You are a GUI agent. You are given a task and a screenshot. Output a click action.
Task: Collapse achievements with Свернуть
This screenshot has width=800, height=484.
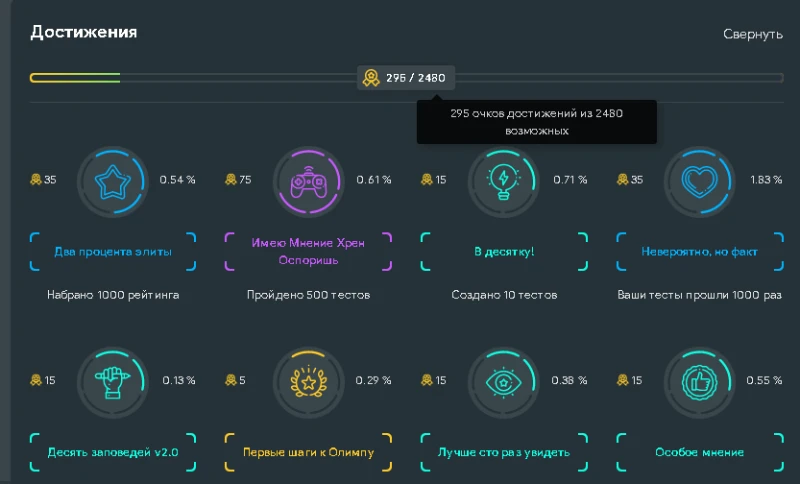pos(753,34)
